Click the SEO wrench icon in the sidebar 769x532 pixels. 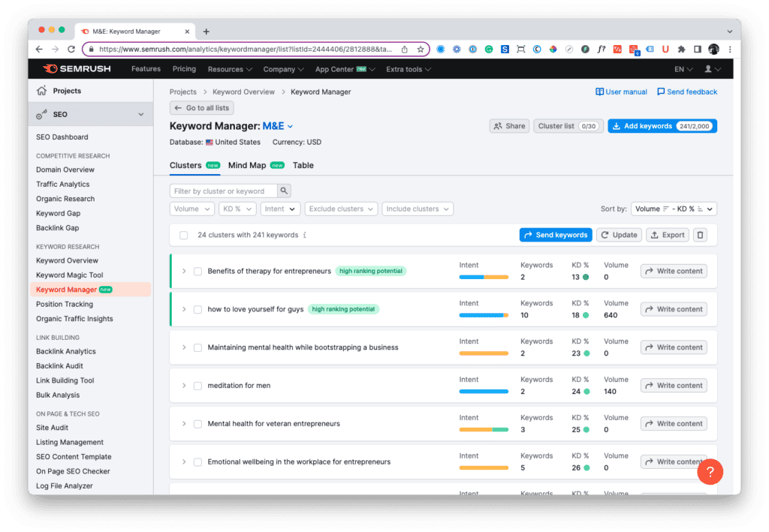point(43,114)
